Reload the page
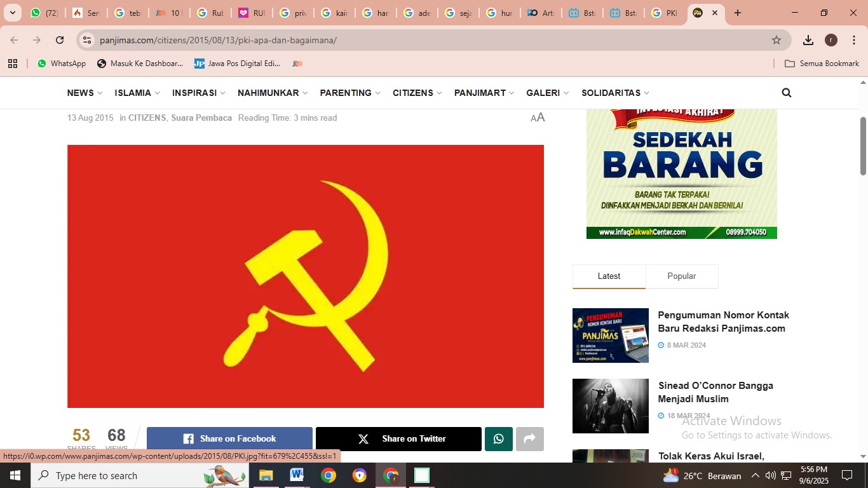Viewport: 868px width, 488px height. pyautogui.click(x=60, y=40)
